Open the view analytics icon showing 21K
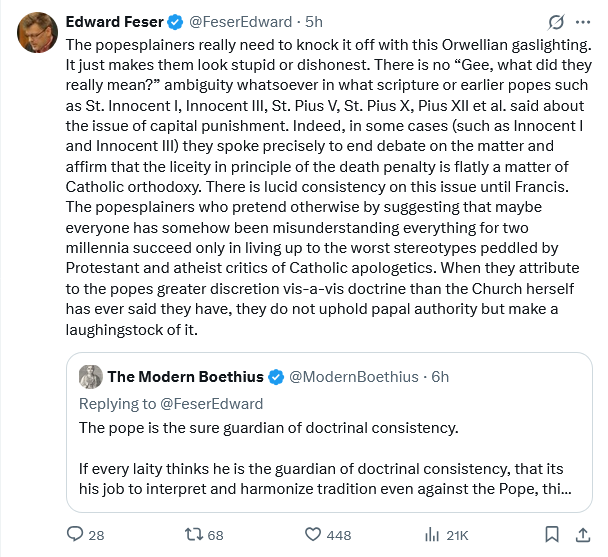 pyautogui.click(x=433, y=535)
